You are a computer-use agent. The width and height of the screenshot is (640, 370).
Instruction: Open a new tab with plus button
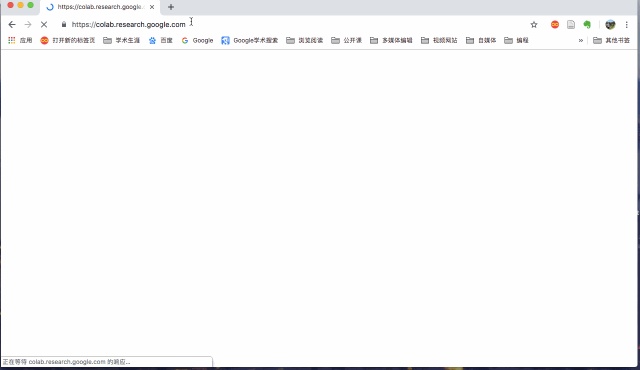(x=171, y=7)
